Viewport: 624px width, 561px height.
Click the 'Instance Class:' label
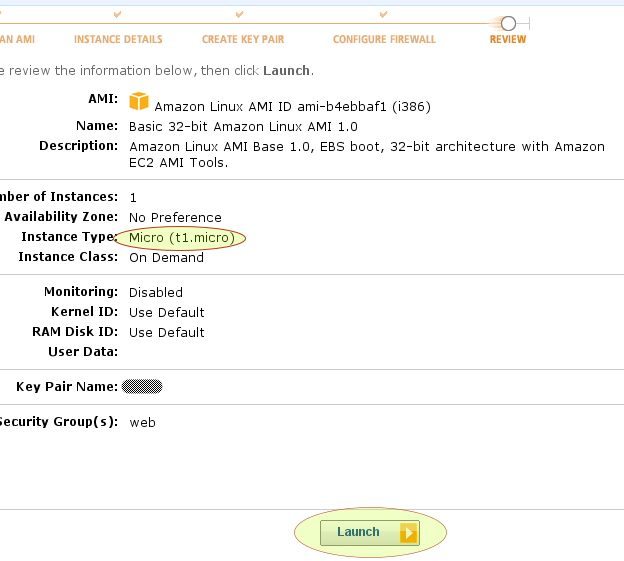68,257
